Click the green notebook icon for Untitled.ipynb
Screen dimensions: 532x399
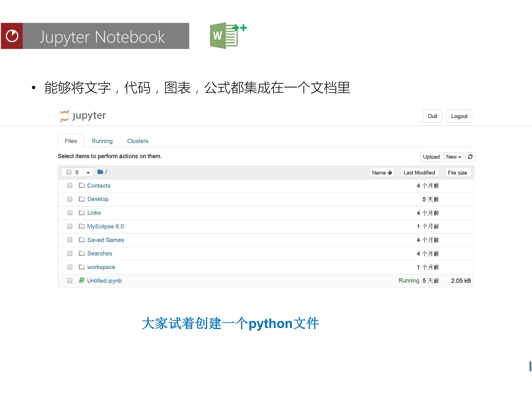82,280
